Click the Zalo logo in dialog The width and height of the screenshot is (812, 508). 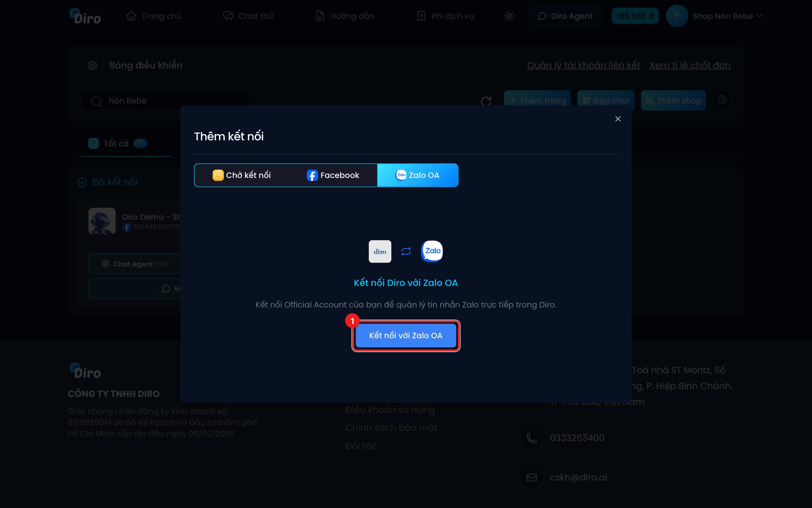[432, 251]
